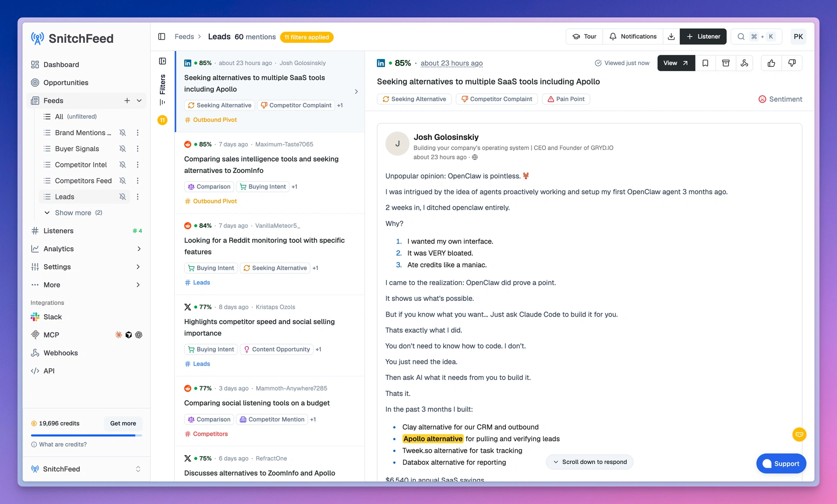Click the credits usage progress bar
This screenshot has width=837, height=504.
tap(86, 436)
